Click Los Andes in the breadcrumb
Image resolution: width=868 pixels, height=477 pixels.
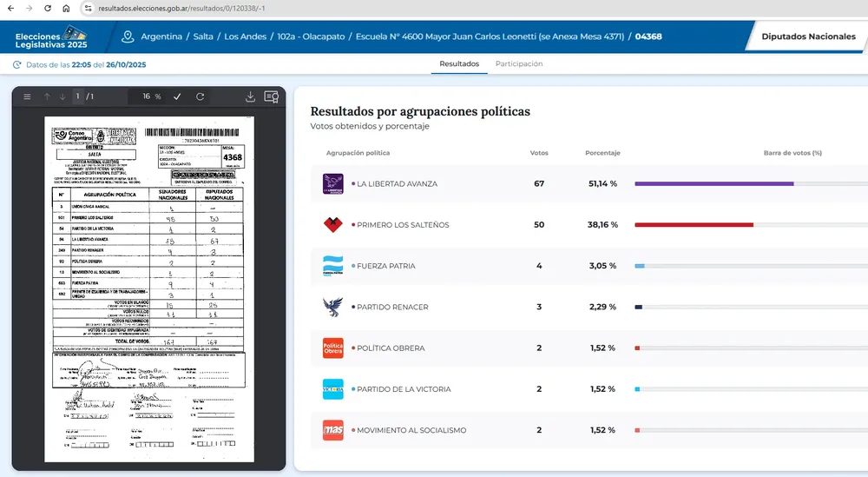coord(246,36)
